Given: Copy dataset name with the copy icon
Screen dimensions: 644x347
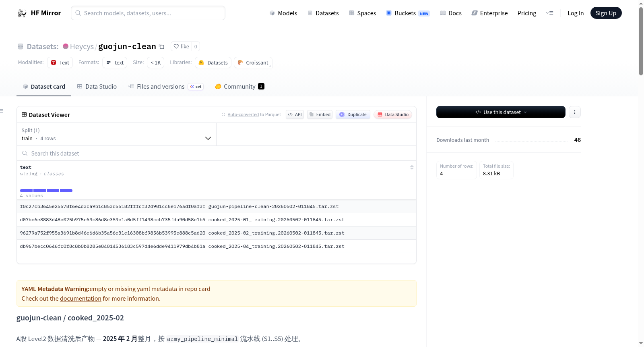Looking at the screenshot, I should pos(161,46).
